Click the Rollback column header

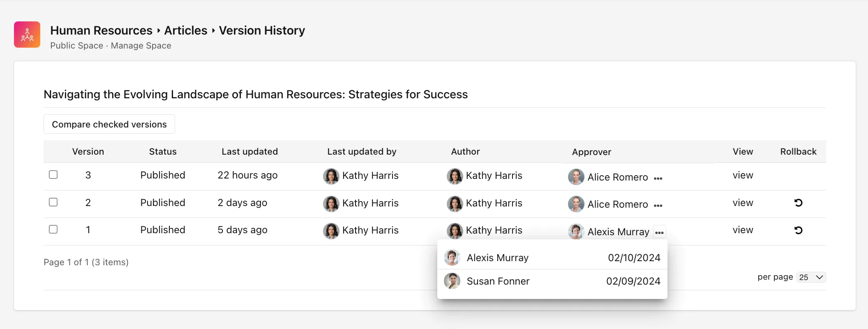798,151
